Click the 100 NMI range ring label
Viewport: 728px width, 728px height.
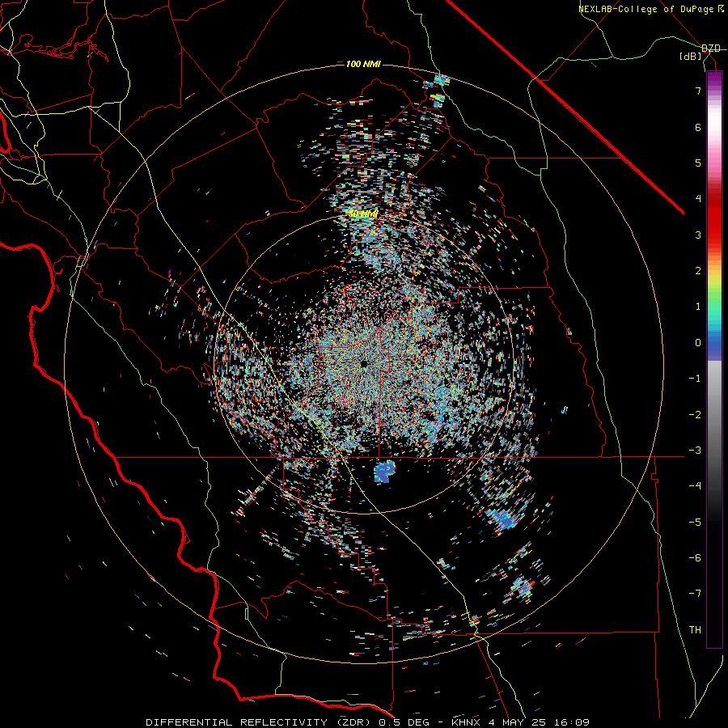pos(363,64)
